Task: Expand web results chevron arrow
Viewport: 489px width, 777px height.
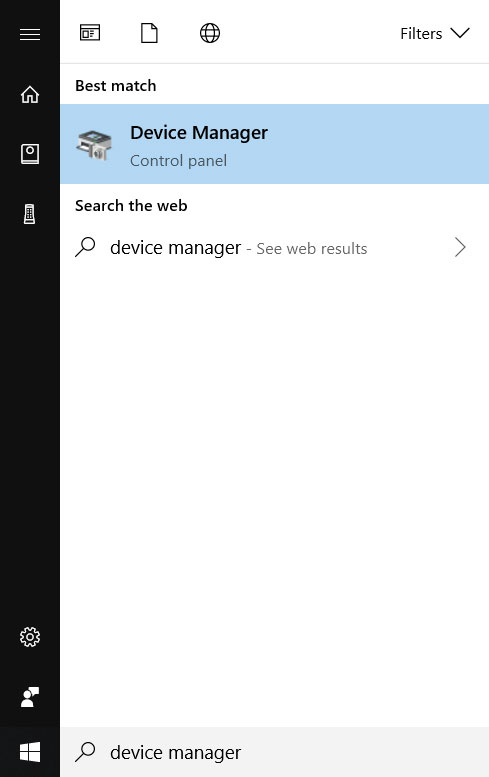Action: pyautogui.click(x=460, y=247)
